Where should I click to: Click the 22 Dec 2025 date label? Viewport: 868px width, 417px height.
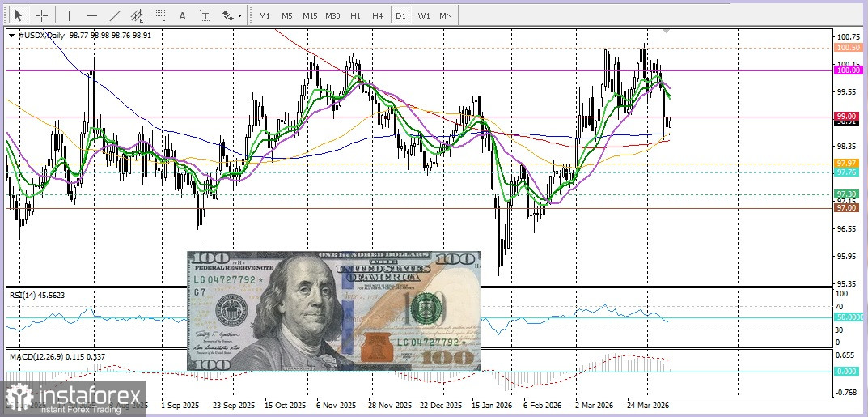tap(442, 405)
